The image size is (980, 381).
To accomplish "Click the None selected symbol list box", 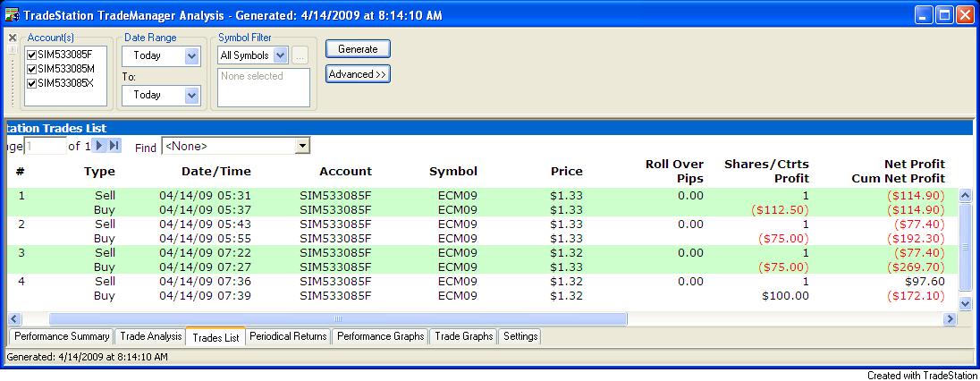I will (264, 88).
